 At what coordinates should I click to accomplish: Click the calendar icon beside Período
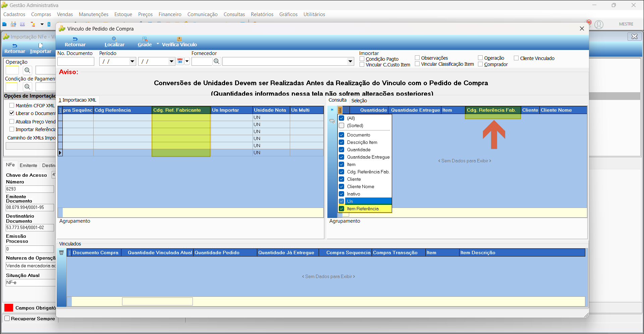(180, 61)
